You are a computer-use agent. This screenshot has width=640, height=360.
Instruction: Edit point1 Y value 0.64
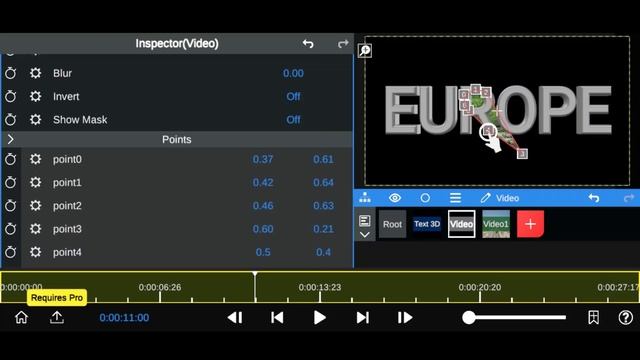tap(323, 182)
